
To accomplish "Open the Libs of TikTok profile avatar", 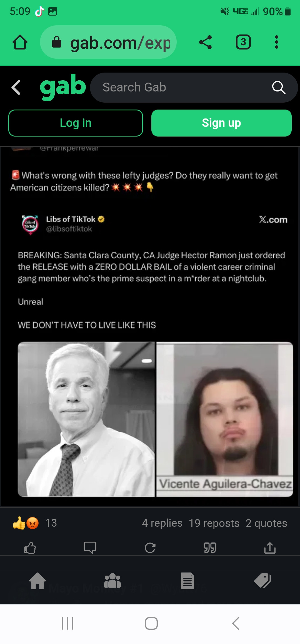I will 30,224.
